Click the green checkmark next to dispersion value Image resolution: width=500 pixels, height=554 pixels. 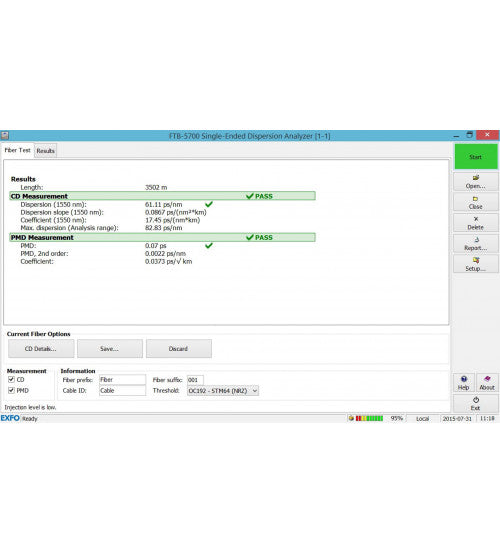coord(209,204)
